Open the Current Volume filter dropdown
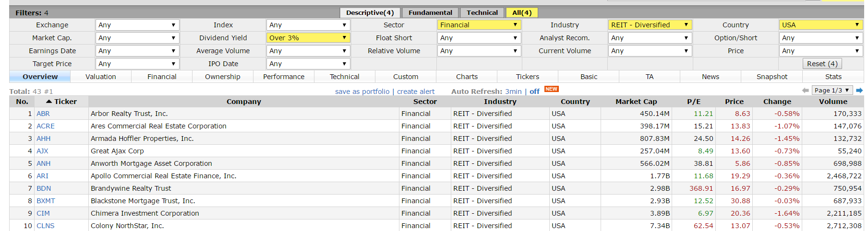The width and height of the screenshot is (868, 231). point(650,51)
